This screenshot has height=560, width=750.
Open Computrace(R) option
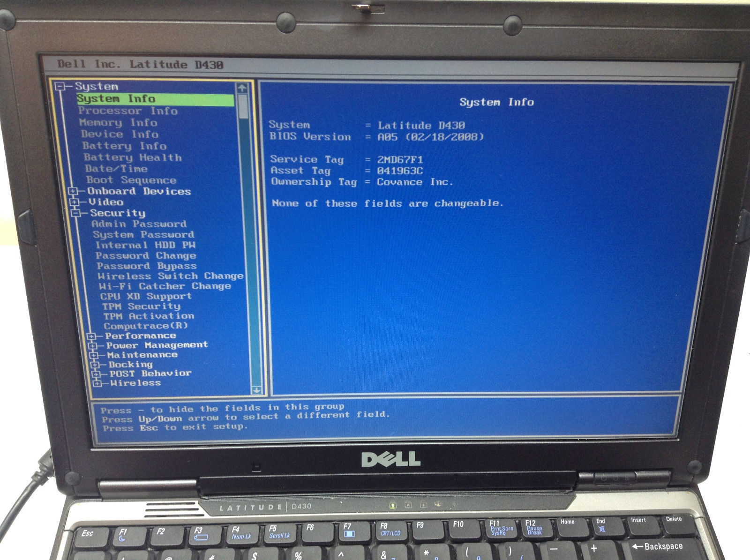click(x=146, y=326)
